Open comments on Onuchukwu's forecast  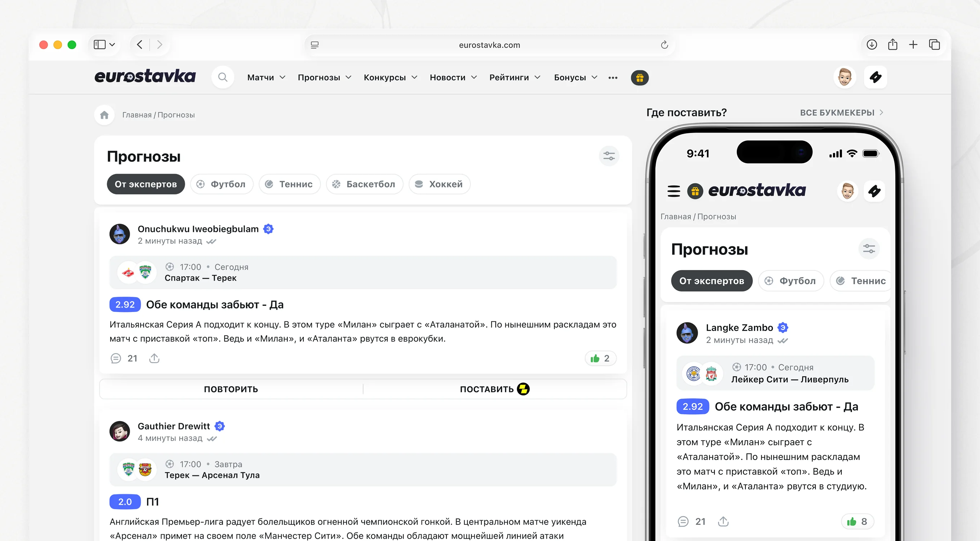pos(116,358)
